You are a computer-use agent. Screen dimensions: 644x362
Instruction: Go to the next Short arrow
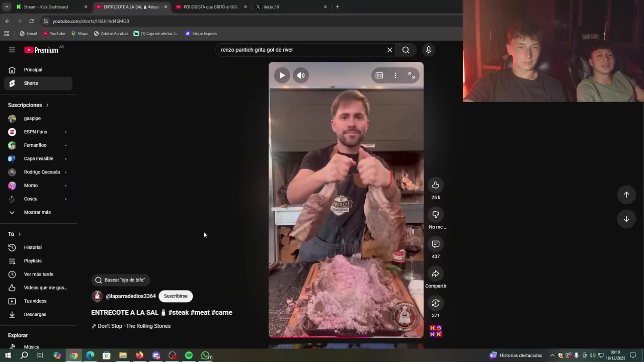(626, 219)
